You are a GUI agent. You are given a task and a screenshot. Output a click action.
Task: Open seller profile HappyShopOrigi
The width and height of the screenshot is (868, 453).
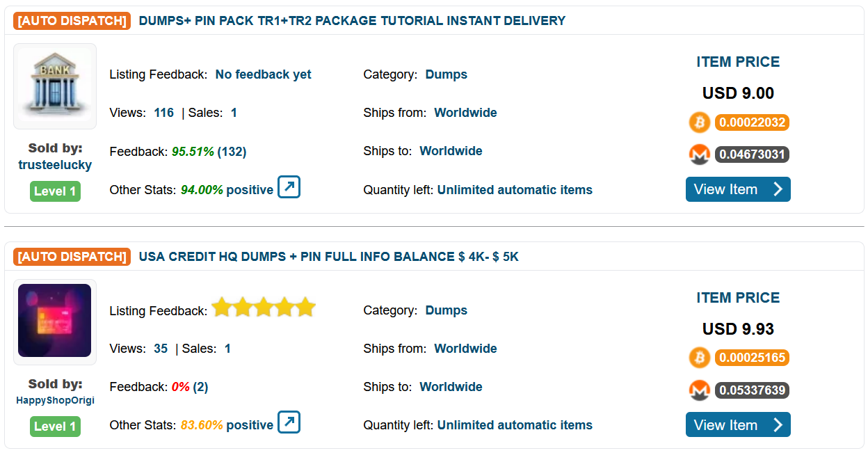coord(55,401)
